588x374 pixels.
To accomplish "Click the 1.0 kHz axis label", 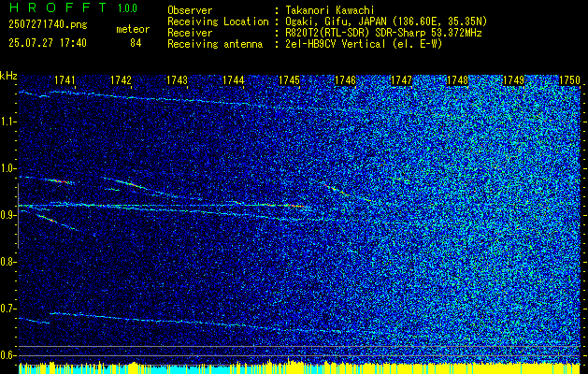I will coord(7,169).
